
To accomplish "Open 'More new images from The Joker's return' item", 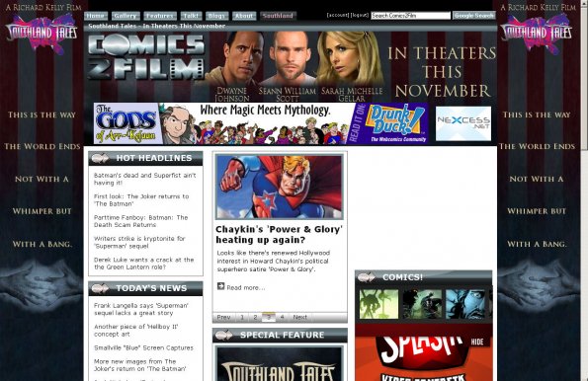I will tap(140, 365).
